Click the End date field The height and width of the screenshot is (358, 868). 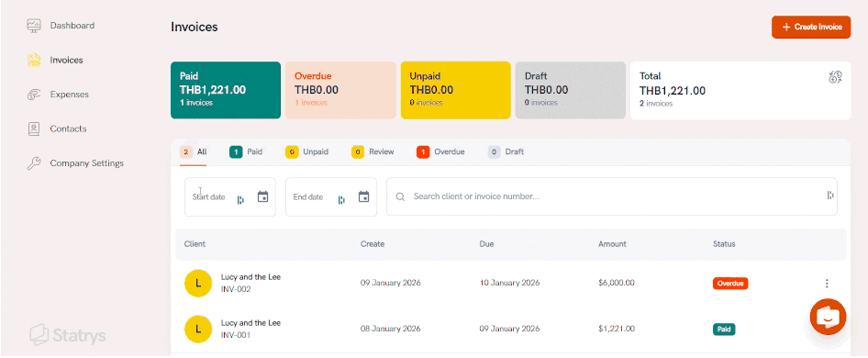click(331, 196)
